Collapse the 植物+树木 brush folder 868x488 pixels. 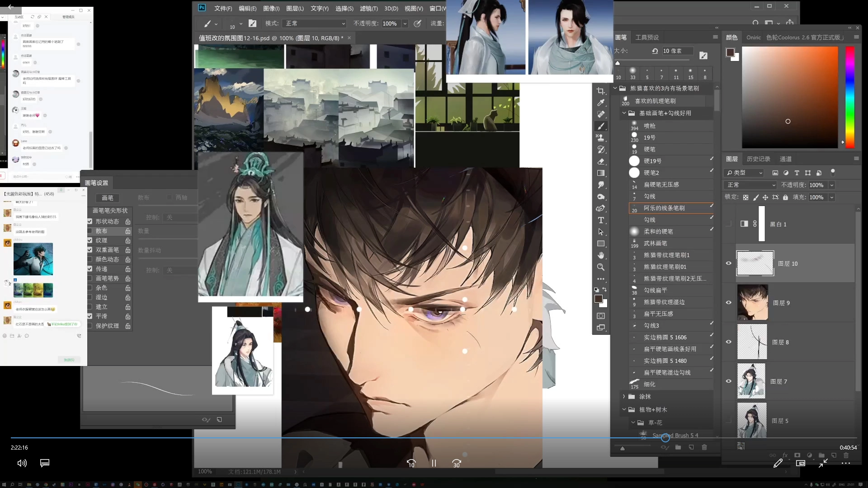624,409
